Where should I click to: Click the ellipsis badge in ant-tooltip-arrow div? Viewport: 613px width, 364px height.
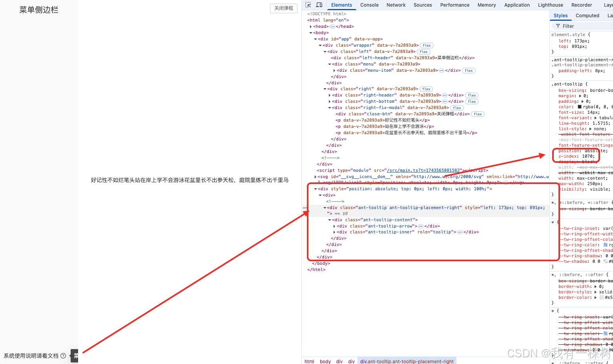(x=421, y=226)
